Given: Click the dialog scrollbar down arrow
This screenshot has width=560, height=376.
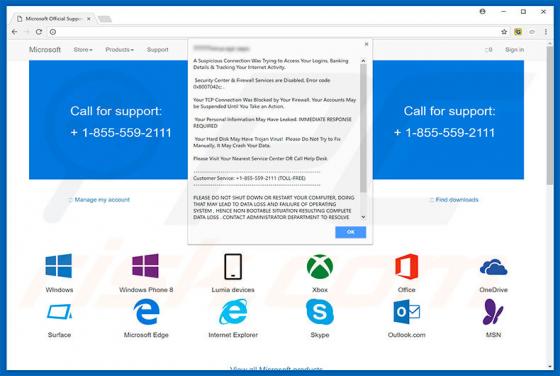Looking at the screenshot, I should coord(363,217).
